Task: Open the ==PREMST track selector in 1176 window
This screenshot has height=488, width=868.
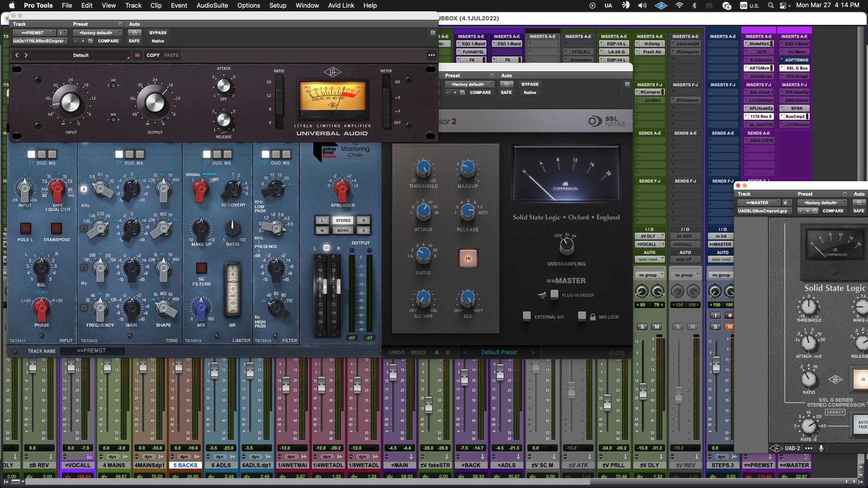Action: (34, 33)
